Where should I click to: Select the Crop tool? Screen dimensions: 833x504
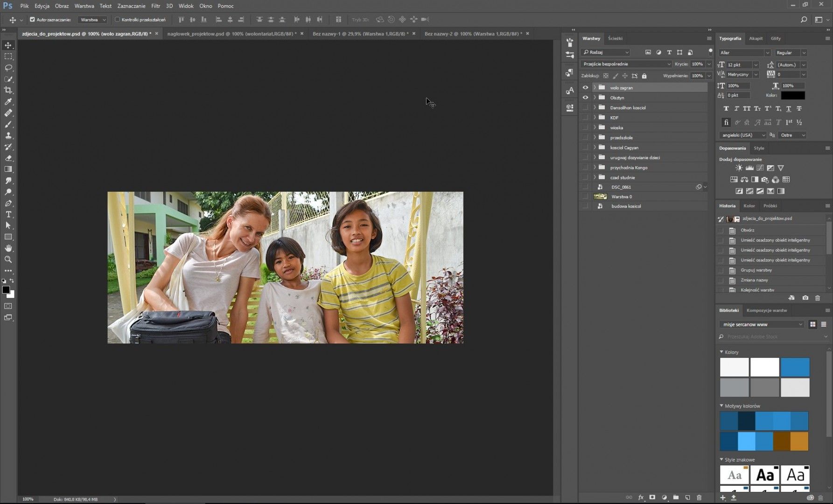pyautogui.click(x=8, y=90)
